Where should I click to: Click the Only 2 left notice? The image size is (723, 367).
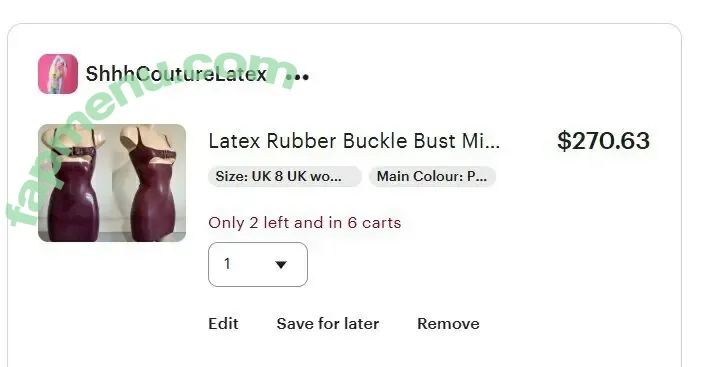305,223
